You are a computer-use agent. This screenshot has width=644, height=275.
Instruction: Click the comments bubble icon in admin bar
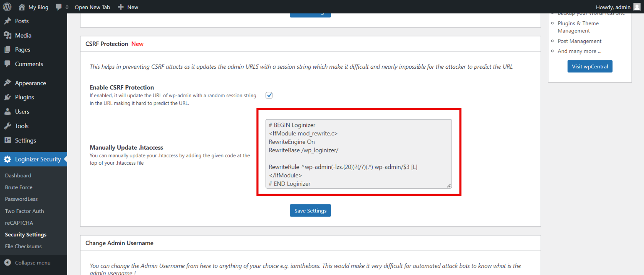[59, 7]
